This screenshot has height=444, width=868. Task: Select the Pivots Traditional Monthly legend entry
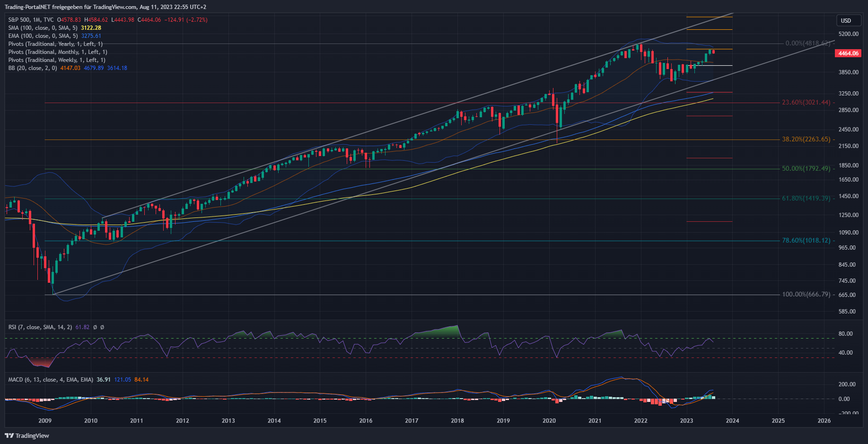(58, 52)
